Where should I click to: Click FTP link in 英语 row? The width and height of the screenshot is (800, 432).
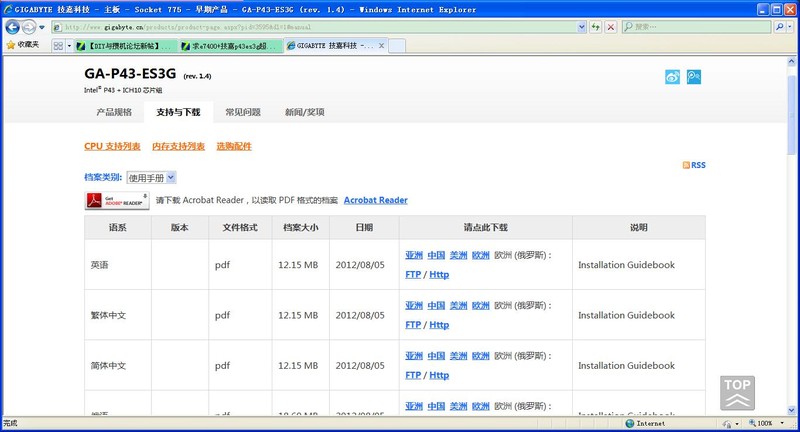(413, 274)
